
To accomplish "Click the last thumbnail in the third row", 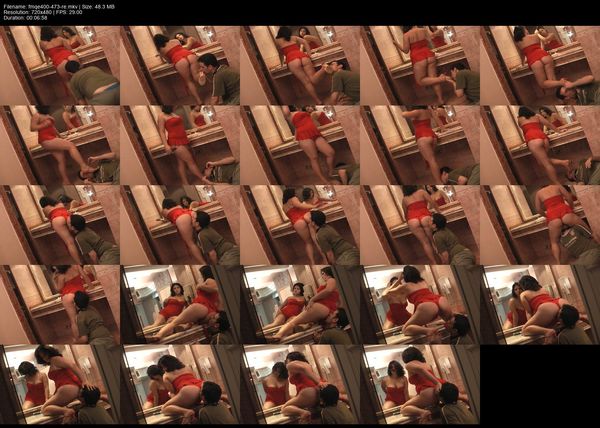I will [540, 225].
